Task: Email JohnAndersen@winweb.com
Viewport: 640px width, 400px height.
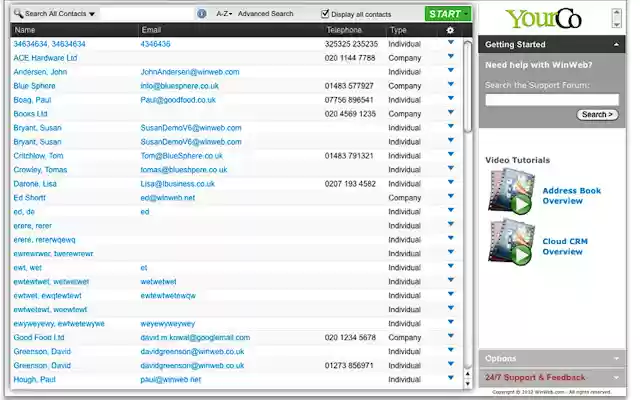Action: (190, 72)
